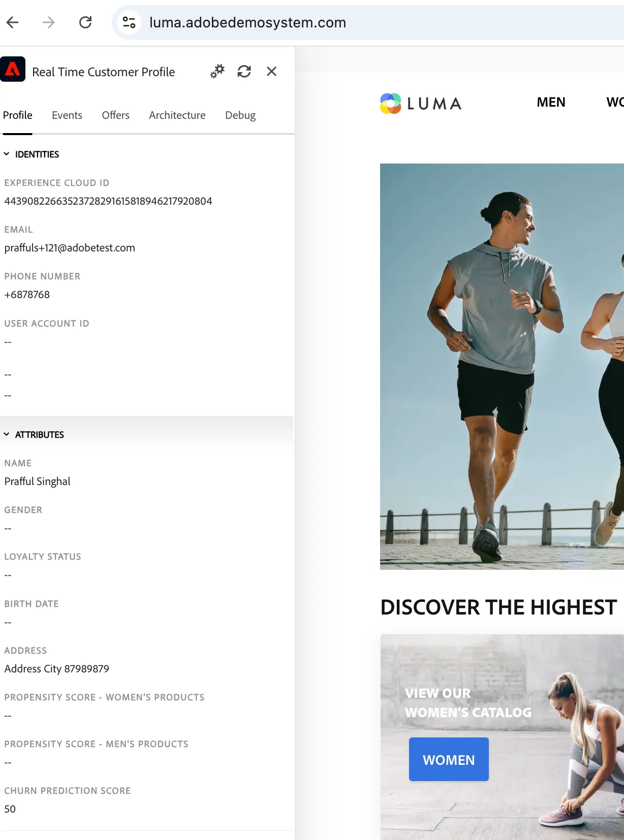Click the Adobe logo in the panel header

[x=13, y=70]
